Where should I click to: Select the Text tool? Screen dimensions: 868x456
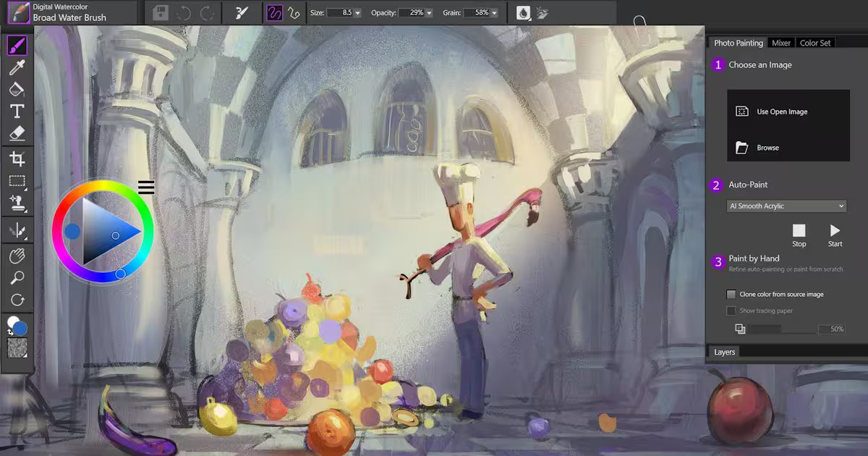point(17,111)
